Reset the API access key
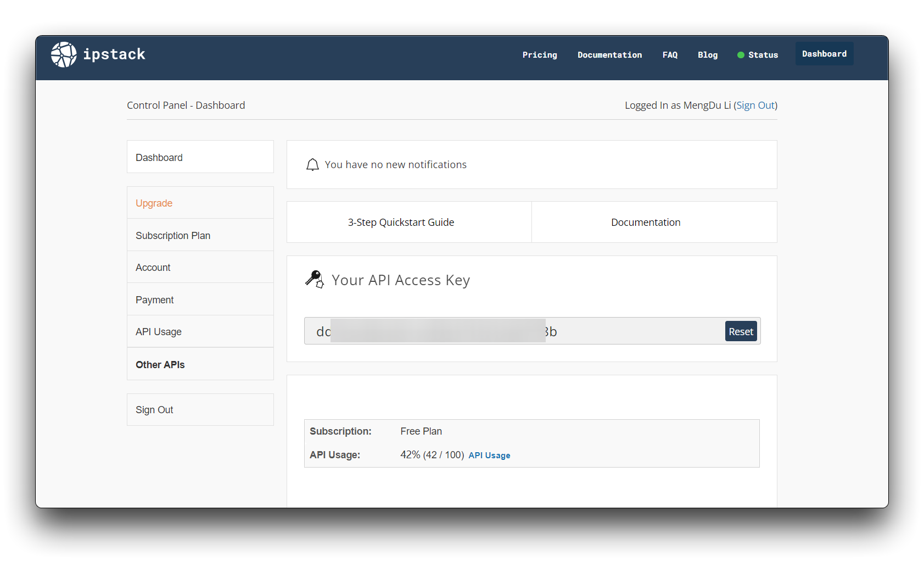 click(741, 331)
